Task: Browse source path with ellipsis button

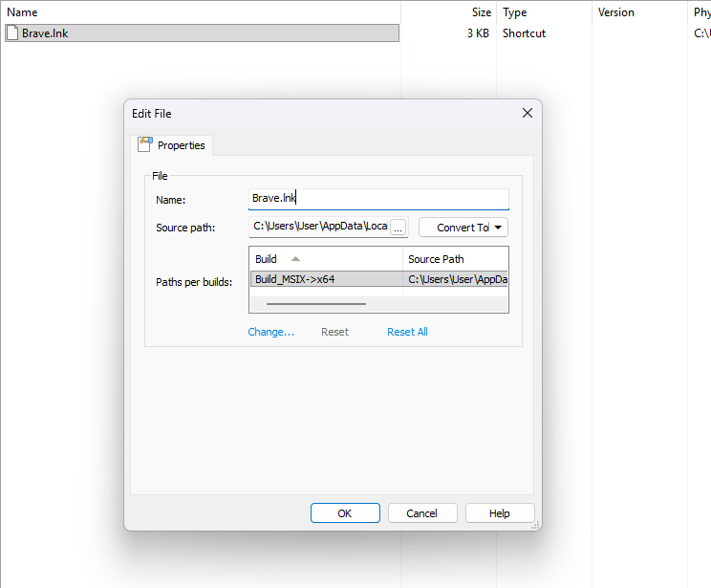Action: coord(399,228)
